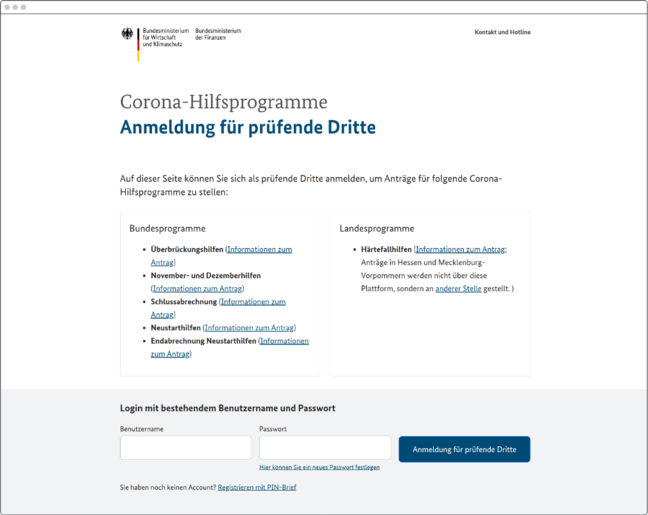Viewport: 648px width, 515px height.
Task: Focus the Benutzername input field
Action: [185, 448]
